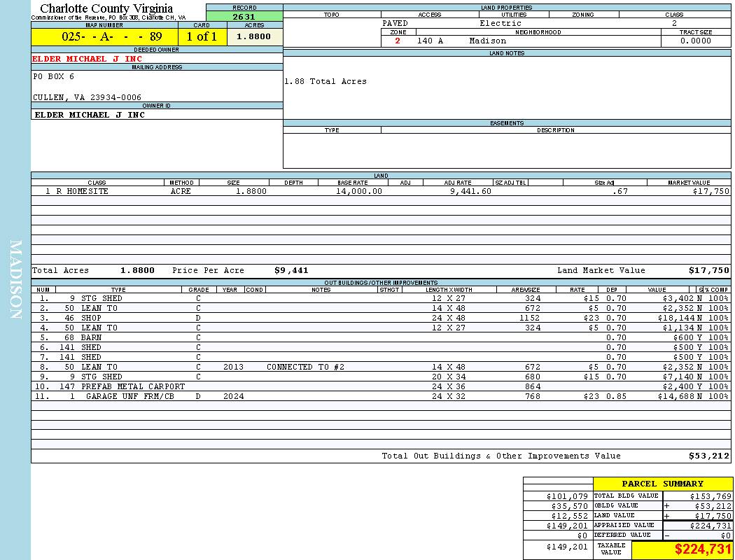This screenshot has width=735, height=560.
Task: Click the PO BOX 6 mailing address line
Action: [54, 76]
